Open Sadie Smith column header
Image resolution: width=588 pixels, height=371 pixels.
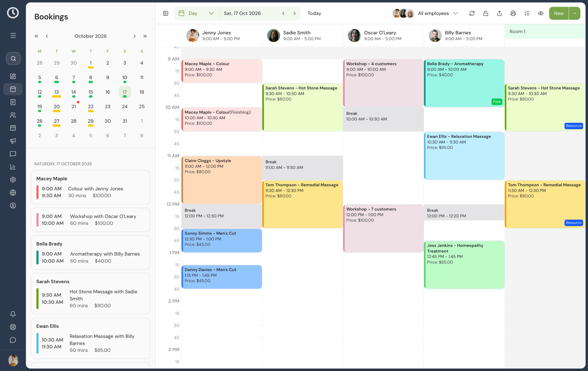tap(303, 36)
